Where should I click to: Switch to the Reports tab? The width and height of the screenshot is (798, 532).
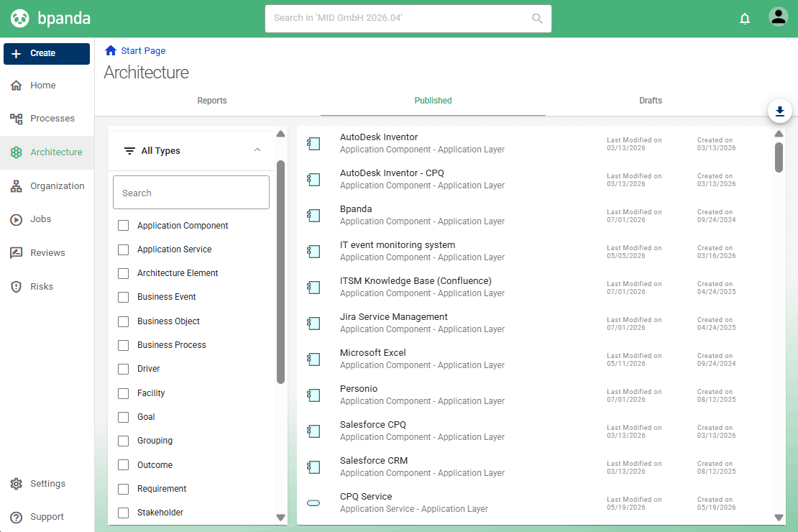pyautogui.click(x=211, y=101)
